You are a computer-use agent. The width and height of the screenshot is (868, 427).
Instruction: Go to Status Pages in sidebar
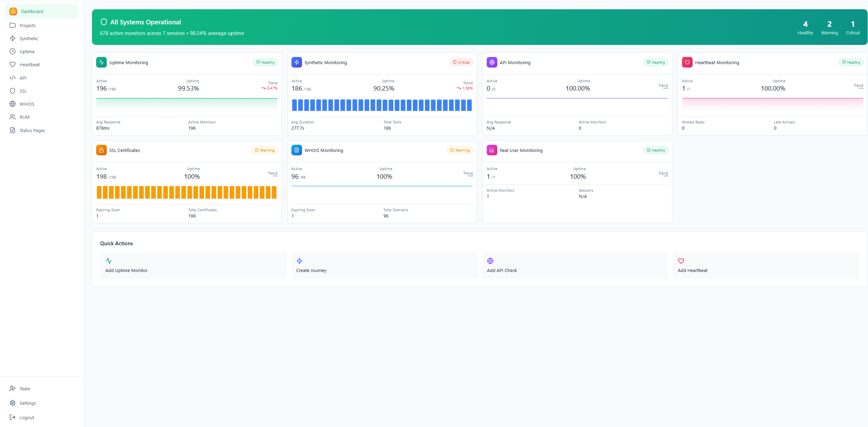(32, 130)
